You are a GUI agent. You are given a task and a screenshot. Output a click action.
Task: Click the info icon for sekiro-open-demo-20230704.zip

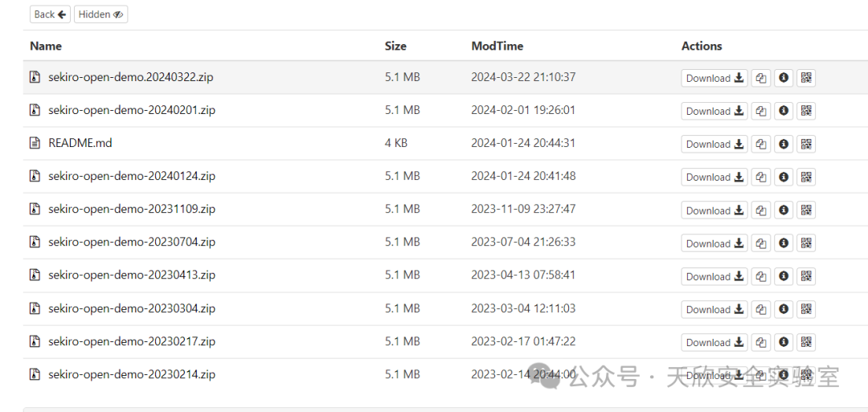point(784,243)
